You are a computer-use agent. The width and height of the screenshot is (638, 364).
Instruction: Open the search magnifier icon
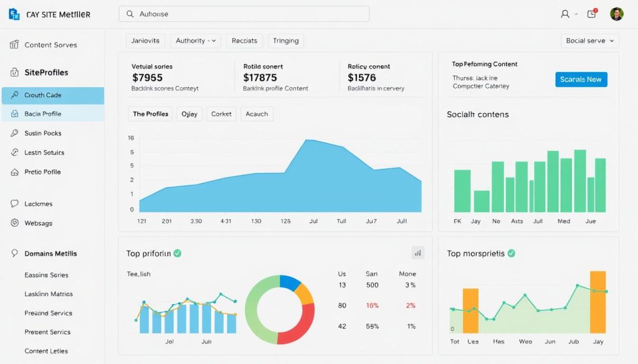[x=129, y=13]
